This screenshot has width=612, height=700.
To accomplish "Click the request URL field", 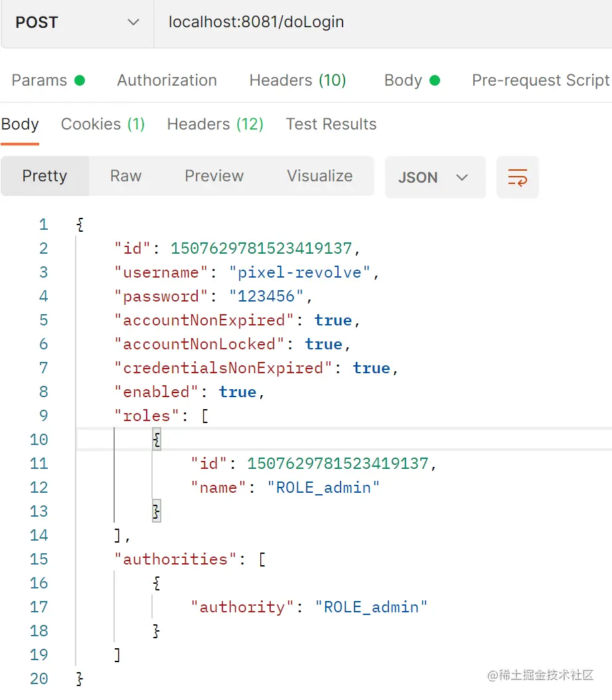I will (382, 23).
